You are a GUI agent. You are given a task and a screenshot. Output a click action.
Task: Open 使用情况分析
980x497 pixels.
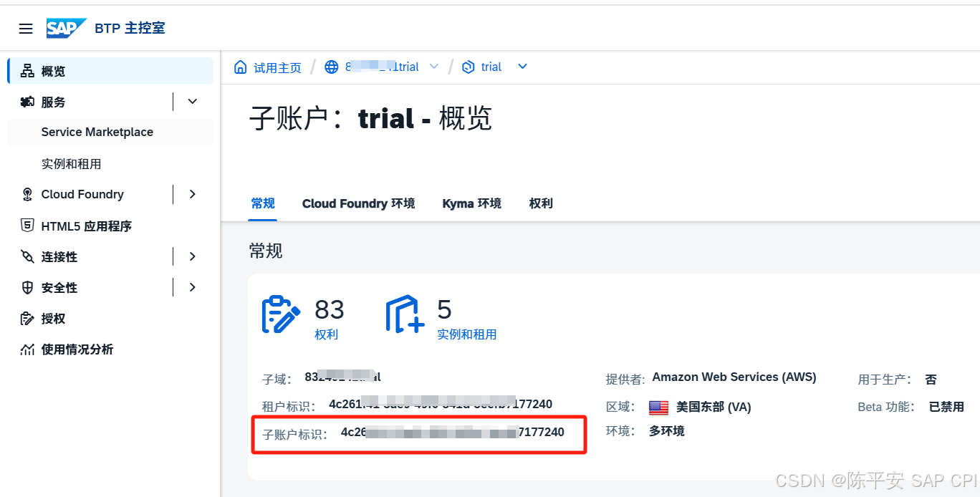click(77, 349)
